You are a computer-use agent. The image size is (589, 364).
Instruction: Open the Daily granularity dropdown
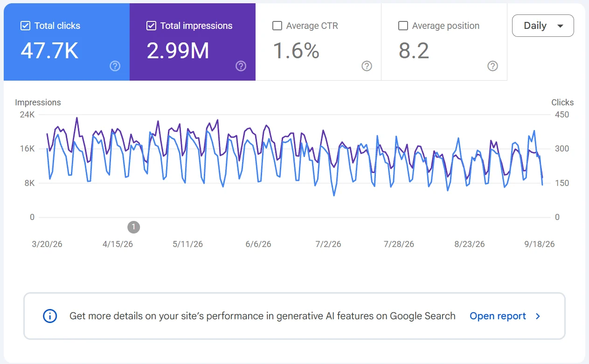click(x=543, y=26)
